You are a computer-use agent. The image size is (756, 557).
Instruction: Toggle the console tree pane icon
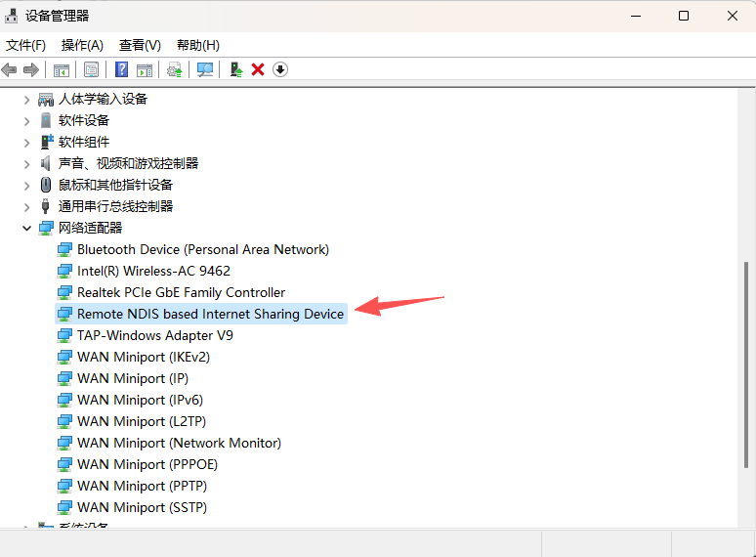(62, 70)
